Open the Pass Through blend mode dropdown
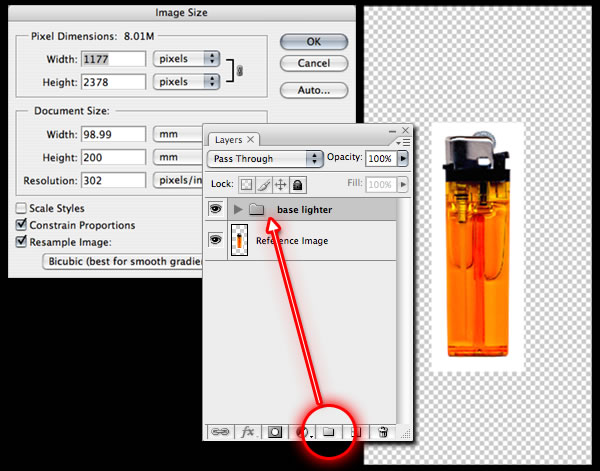The image size is (600, 471). 265,159
